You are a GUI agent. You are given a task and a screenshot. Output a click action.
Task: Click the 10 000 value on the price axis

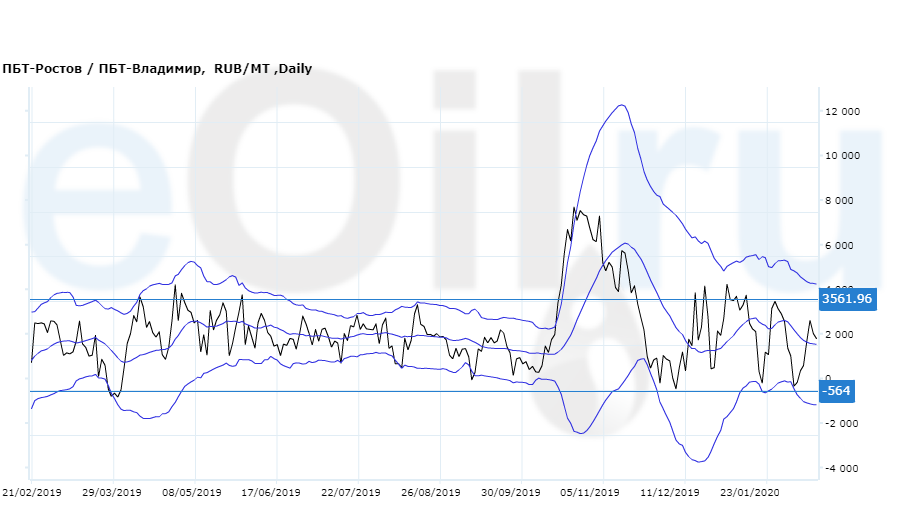point(842,156)
